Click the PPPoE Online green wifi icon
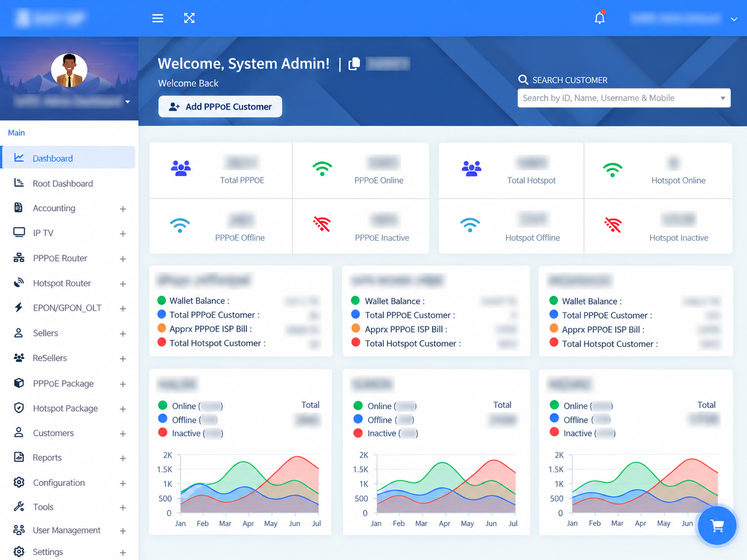747x560 pixels. (x=322, y=169)
